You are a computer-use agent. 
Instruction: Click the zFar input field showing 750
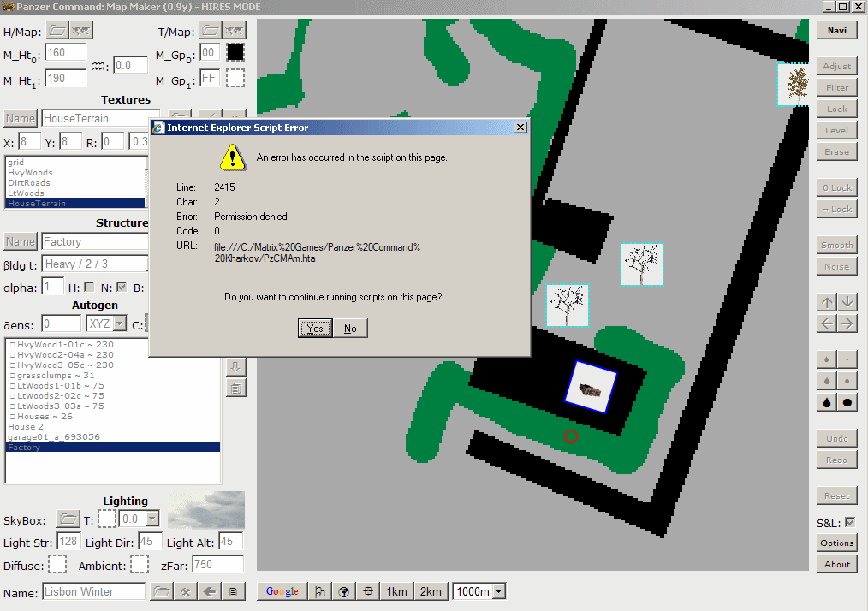[218, 565]
